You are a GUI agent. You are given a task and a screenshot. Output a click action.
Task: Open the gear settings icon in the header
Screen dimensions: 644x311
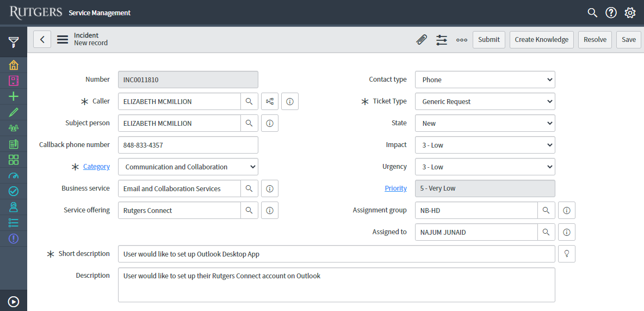tap(630, 13)
